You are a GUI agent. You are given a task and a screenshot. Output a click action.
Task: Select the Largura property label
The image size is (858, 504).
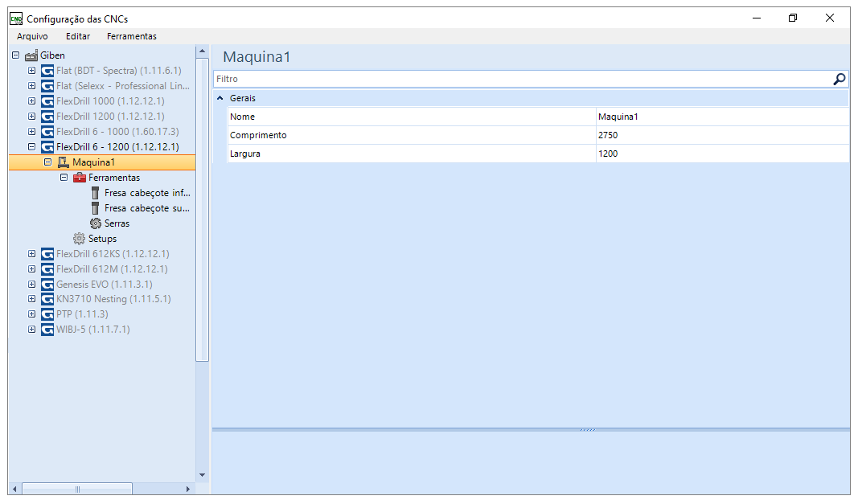(x=245, y=154)
